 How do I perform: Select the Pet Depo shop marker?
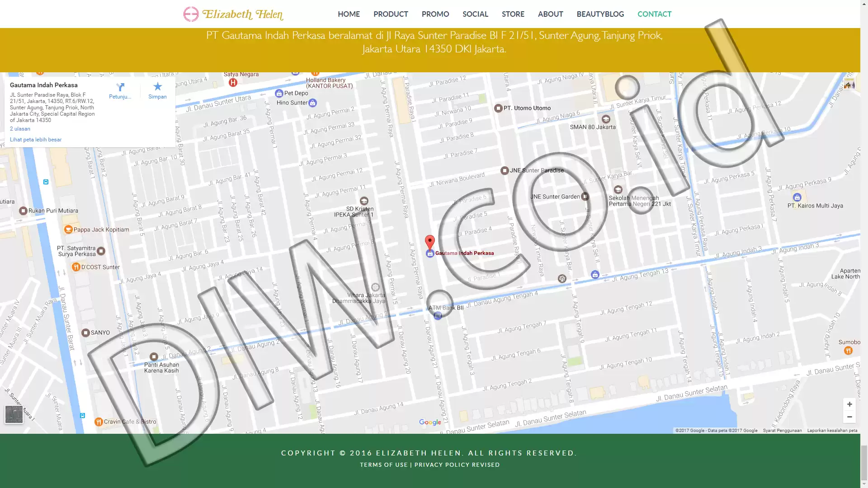tap(279, 93)
